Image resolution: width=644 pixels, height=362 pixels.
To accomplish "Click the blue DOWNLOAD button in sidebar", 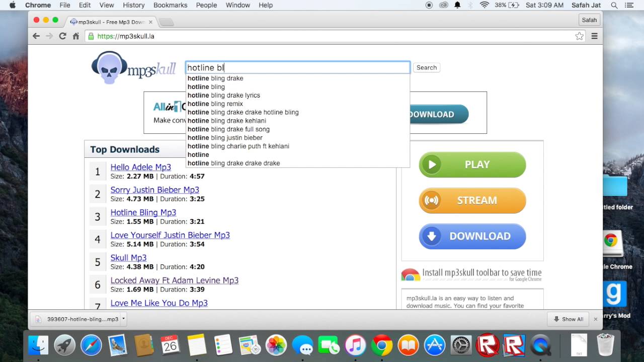I will (472, 236).
